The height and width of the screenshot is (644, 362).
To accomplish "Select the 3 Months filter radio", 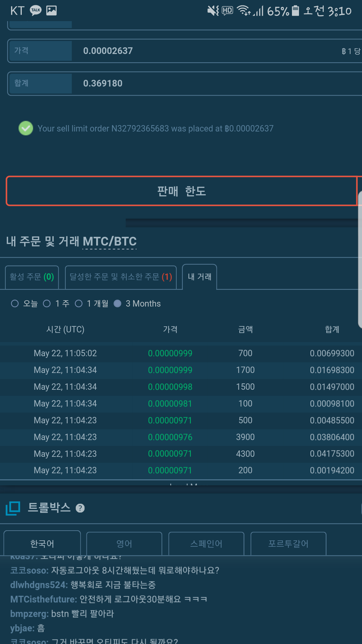I will tap(117, 304).
